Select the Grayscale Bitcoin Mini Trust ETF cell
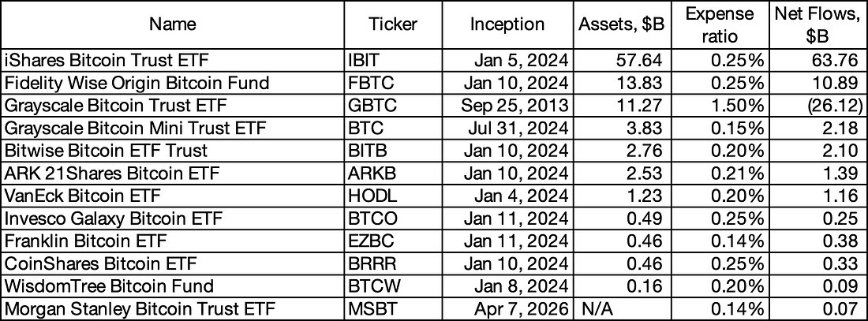The width and height of the screenshot is (868, 321). 173,128
